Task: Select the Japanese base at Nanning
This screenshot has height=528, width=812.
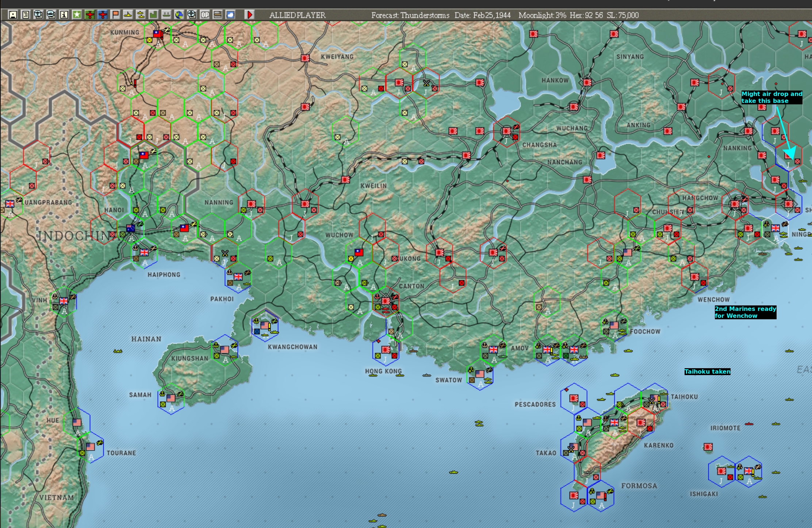Action: pyautogui.click(x=251, y=204)
